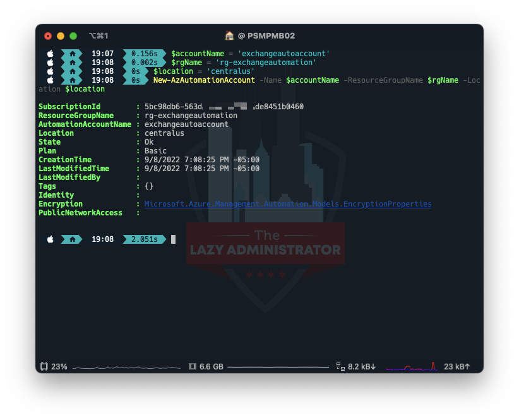Image resolution: width=519 pixels, height=420 pixels.
Task: Click the 'centralus' quoted string in the command
Action: point(230,71)
